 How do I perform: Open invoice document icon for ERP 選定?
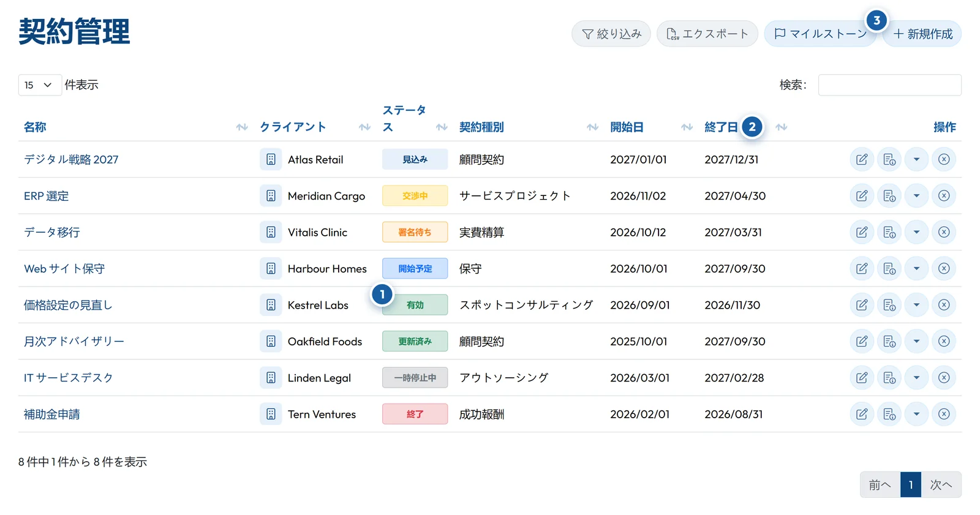click(889, 196)
